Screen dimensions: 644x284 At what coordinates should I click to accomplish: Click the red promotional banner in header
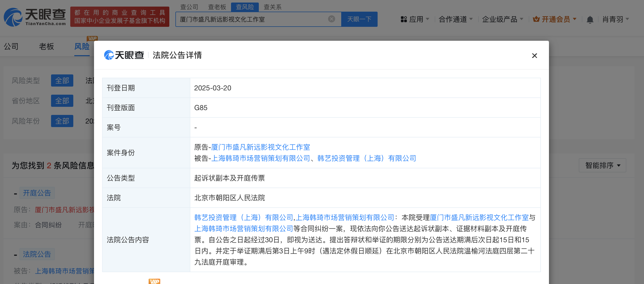(x=120, y=17)
